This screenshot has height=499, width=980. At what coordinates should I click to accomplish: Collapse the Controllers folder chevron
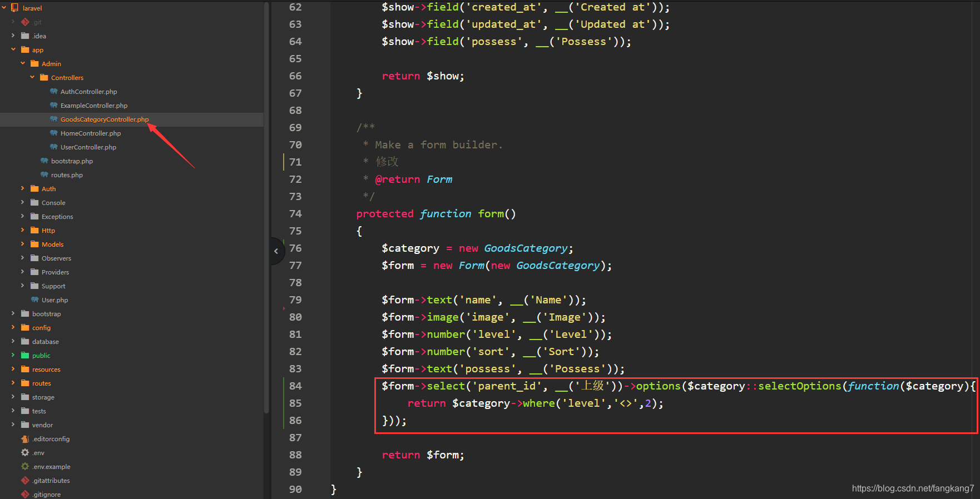[x=32, y=77]
